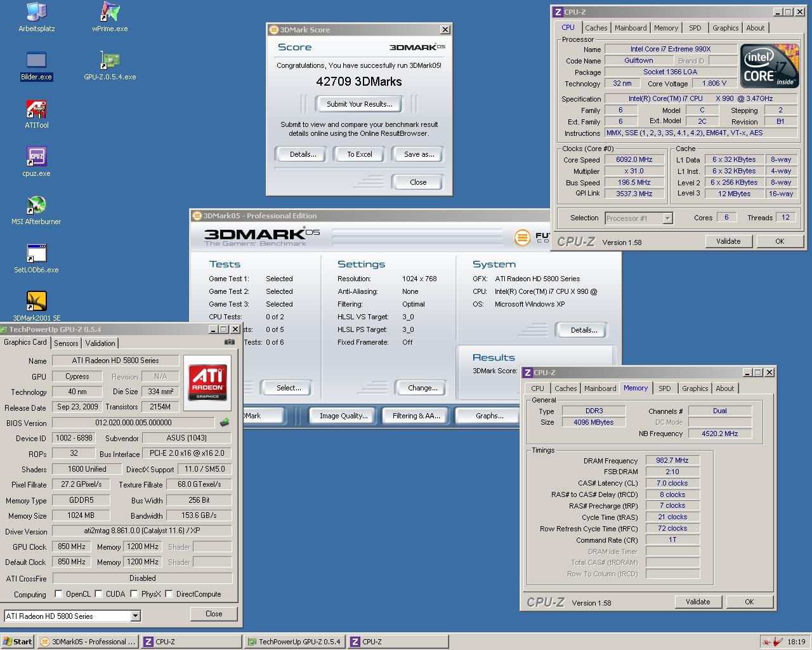Click the 42709 3DMarks score text
812x650 pixels.
[x=359, y=81]
